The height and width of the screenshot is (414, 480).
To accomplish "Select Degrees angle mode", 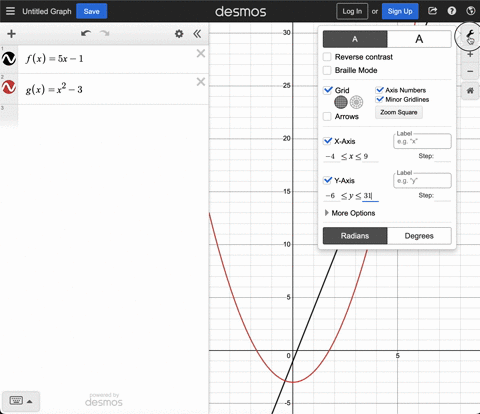I will click(x=419, y=236).
